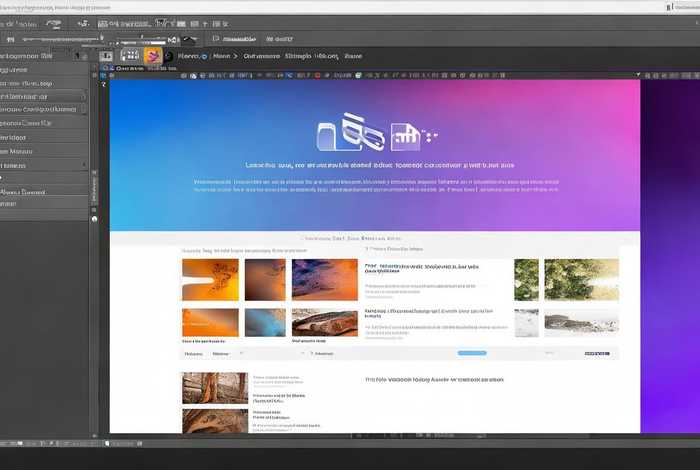Click the dark round icon beside the colorful icon
The width and height of the screenshot is (700, 470).
click(x=169, y=57)
